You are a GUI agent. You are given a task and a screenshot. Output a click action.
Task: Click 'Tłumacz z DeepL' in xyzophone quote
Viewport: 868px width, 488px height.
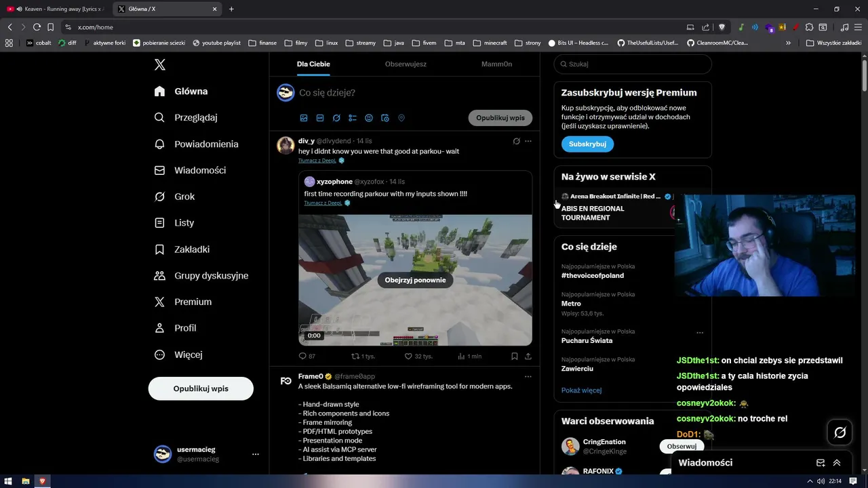point(323,203)
